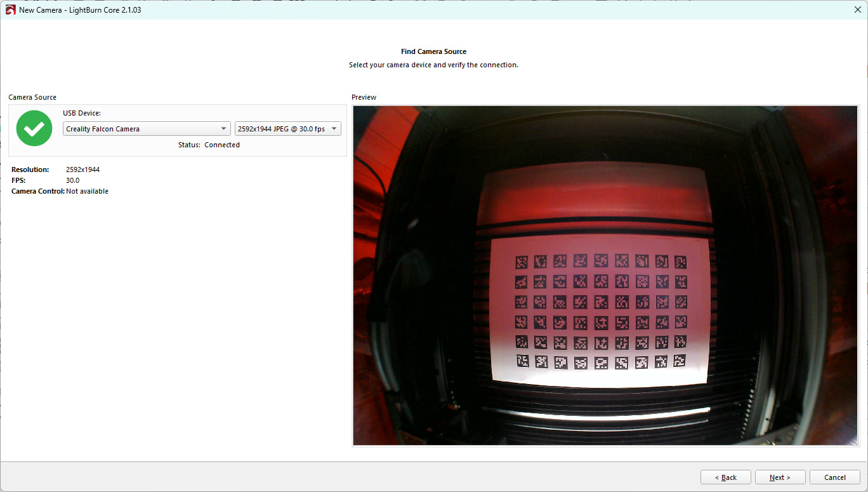Screen dimensions: 868x492
Task: Click the Resolution value 2592x1944
Action: (82, 170)
